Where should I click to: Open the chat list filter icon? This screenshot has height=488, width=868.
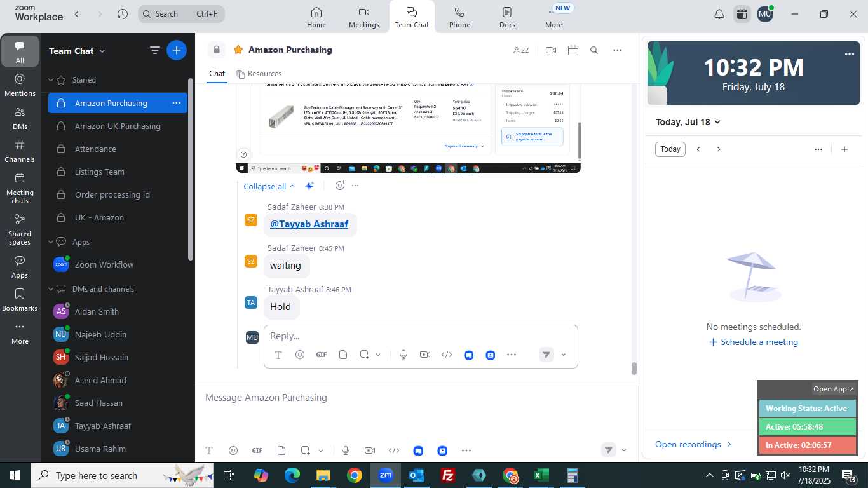click(x=154, y=50)
